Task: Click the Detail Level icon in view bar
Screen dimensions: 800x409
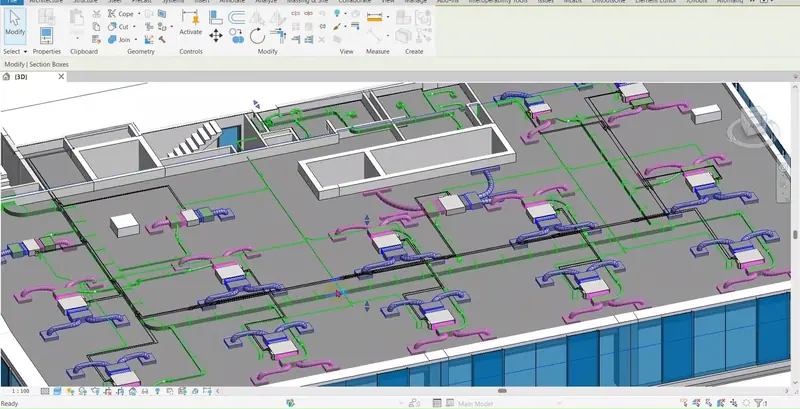Action: coord(45,391)
